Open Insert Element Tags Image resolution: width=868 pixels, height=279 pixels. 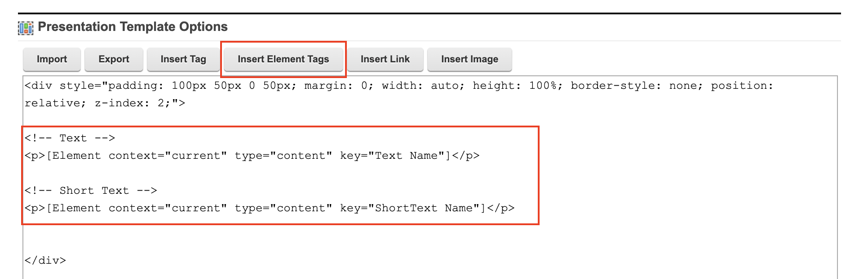pyautogui.click(x=283, y=59)
